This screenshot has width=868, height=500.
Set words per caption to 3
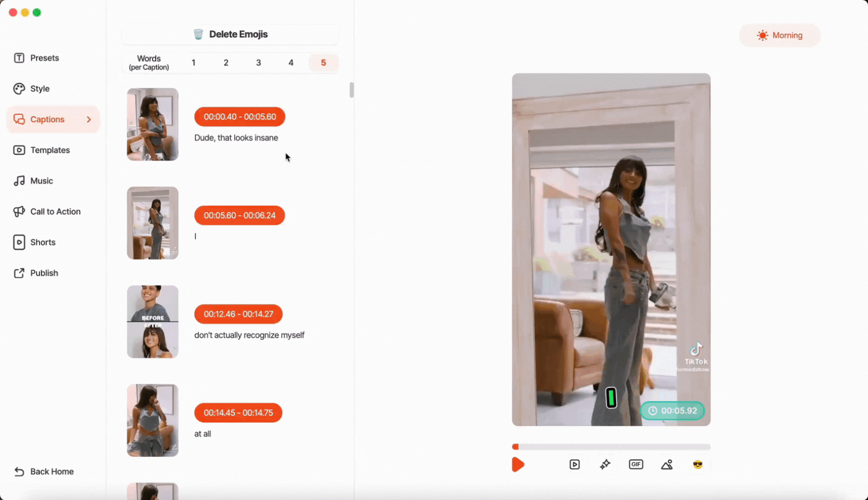coord(258,62)
